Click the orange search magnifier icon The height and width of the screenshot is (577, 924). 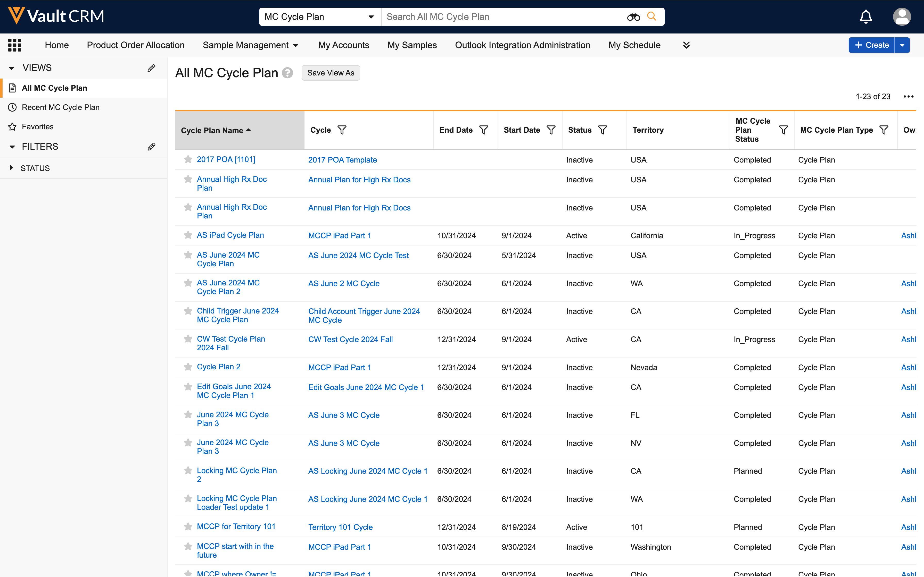click(652, 16)
